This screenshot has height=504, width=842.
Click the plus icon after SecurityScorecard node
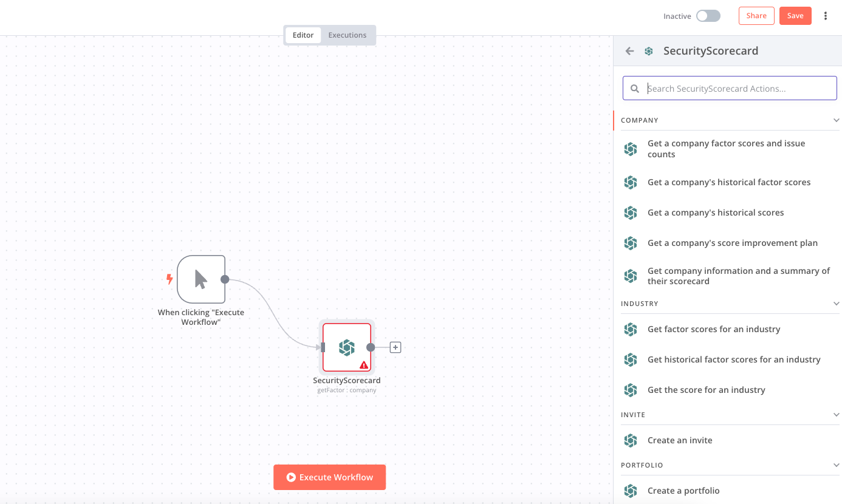[x=395, y=347]
